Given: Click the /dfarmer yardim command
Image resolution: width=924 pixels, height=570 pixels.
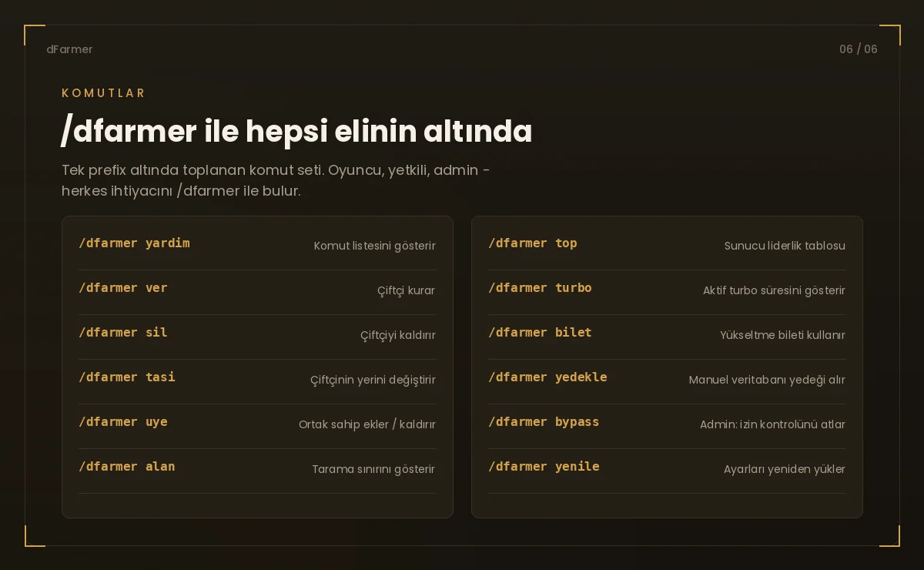Looking at the screenshot, I should point(134,243).
